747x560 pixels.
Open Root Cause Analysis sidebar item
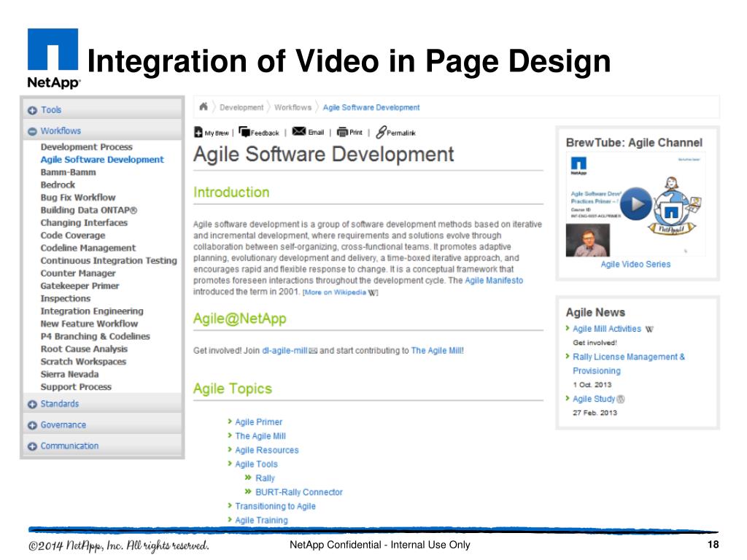click(x=84, y=349)
